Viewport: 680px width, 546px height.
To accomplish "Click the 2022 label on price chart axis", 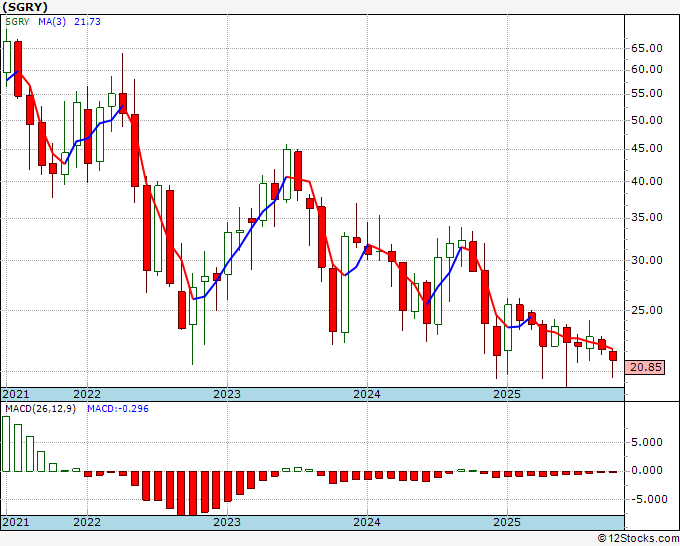I will (x=87, y=394).
